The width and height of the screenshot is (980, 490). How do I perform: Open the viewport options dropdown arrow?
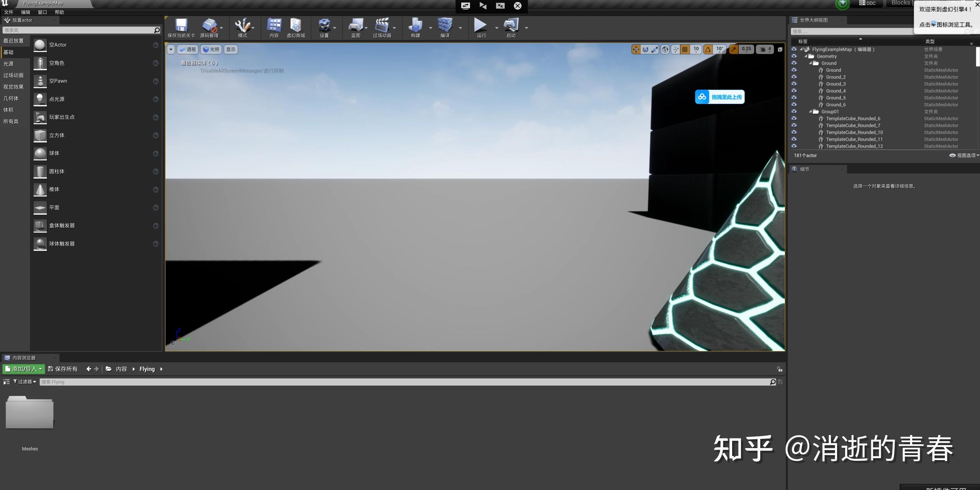click(x=171, y=49)
